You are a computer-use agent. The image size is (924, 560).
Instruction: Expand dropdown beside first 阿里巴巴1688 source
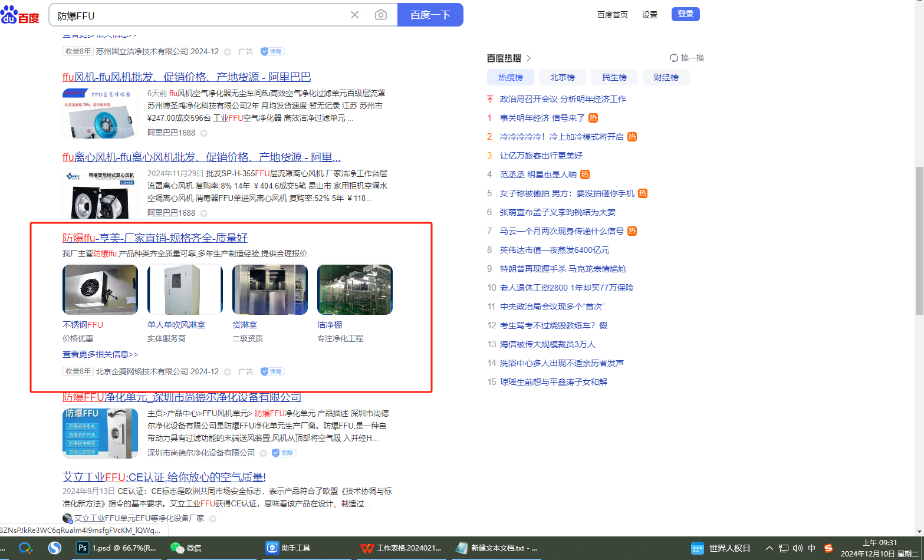pyautogui.click(x=204, y=133)
